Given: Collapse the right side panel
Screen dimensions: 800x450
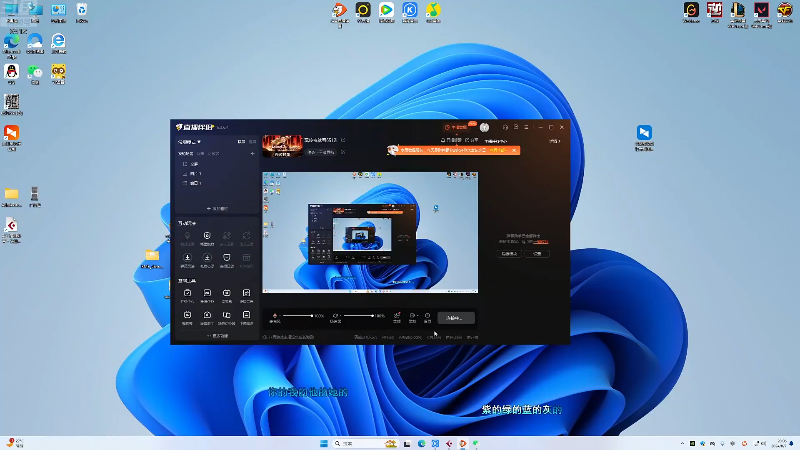Looking at the screenshot, I should [x=555, y=141].
